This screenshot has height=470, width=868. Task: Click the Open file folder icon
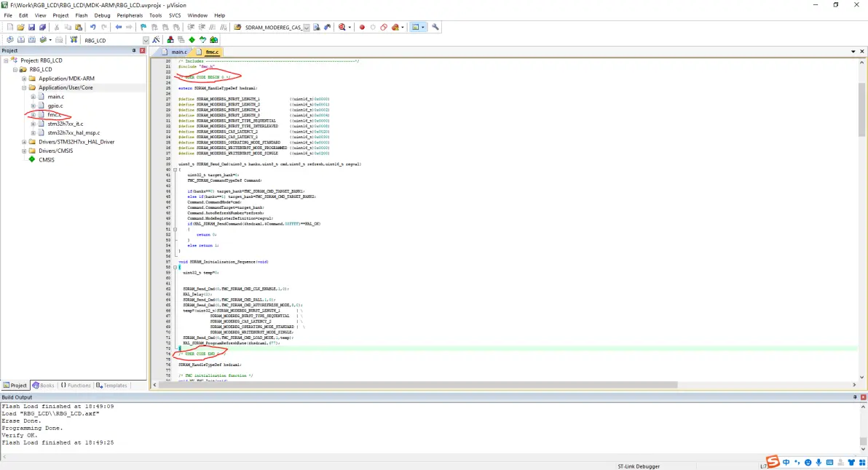click(x=20, y=27)
